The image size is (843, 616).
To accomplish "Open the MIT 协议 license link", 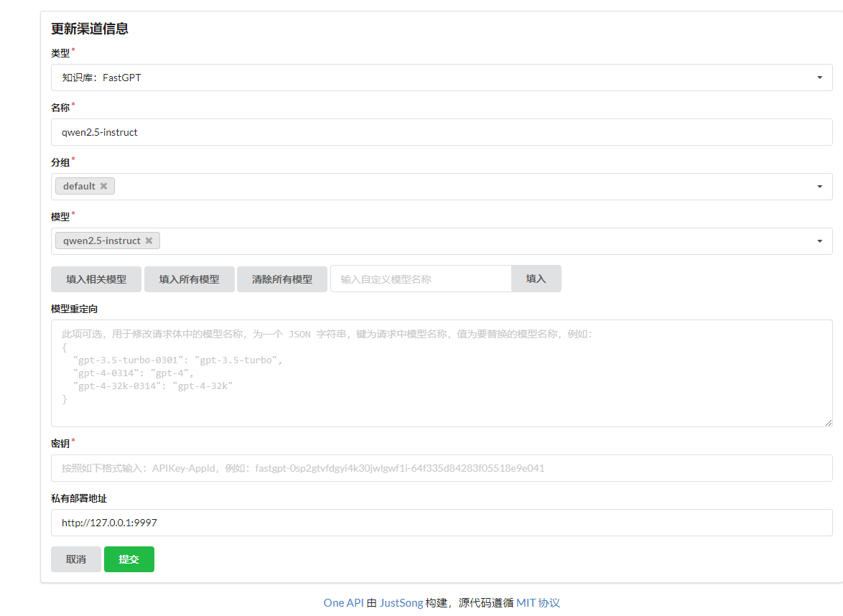I will pyautogui.click(x=538, y=603).
